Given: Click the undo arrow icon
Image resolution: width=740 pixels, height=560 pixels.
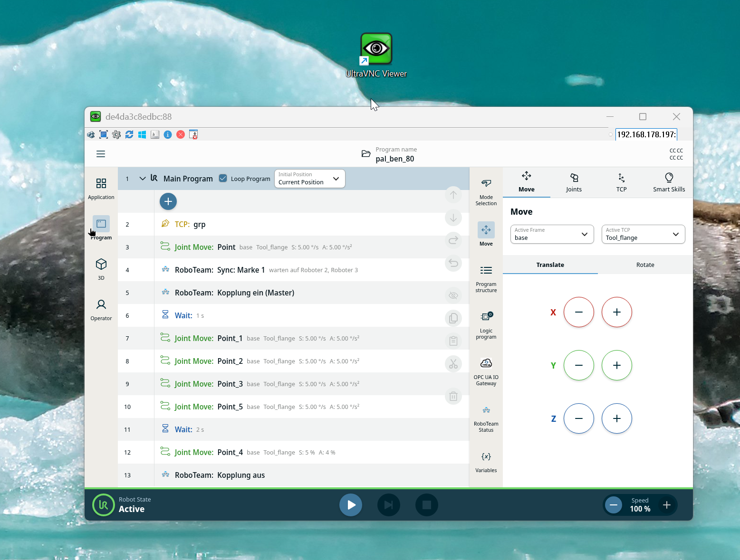Looking at the screenshot, I should 453,263.
